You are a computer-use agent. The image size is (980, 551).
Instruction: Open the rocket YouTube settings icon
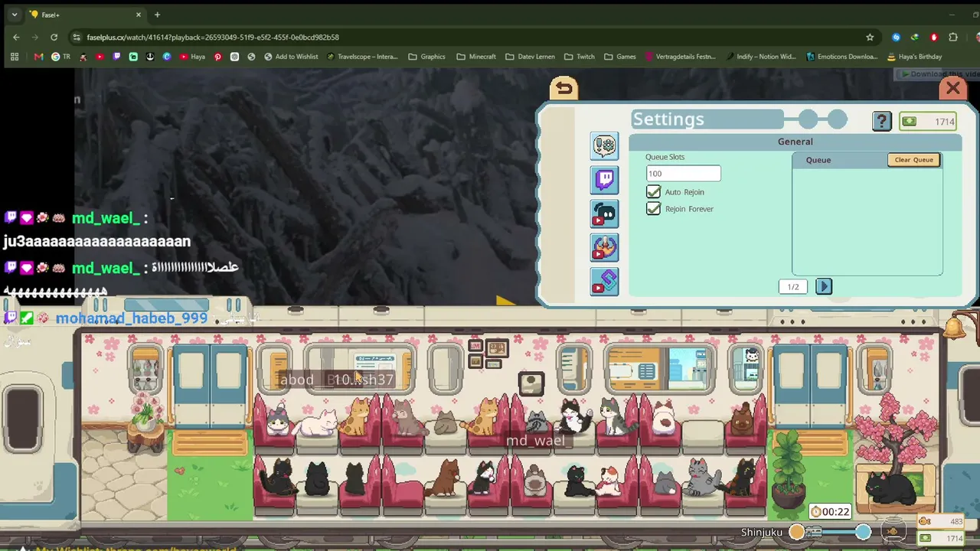(x=604, y=248)
